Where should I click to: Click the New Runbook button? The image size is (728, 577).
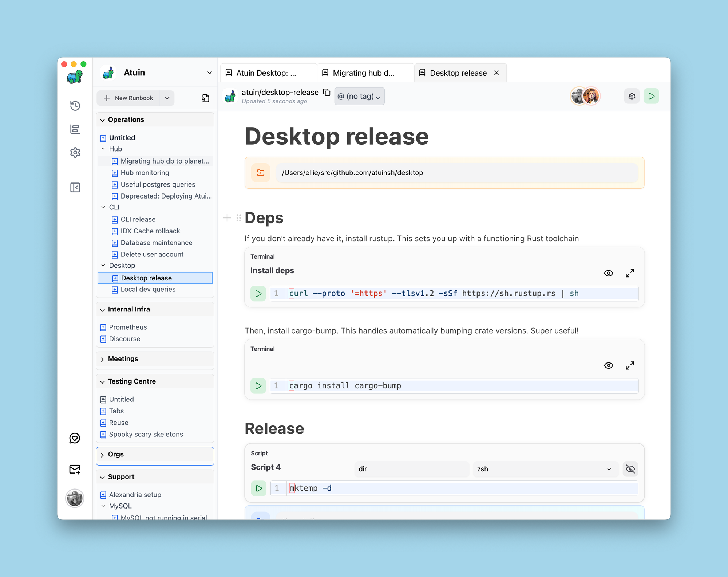(x=128, y=98)
